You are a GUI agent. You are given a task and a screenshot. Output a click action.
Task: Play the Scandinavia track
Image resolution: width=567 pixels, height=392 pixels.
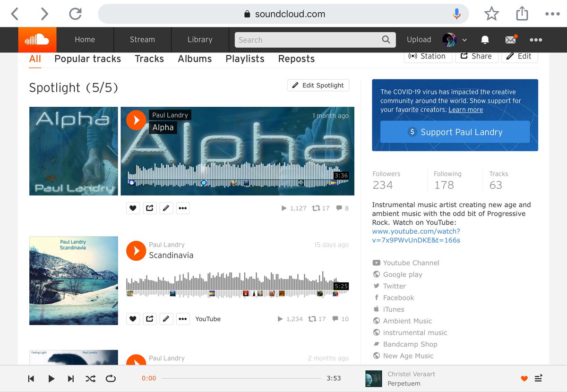136,250
